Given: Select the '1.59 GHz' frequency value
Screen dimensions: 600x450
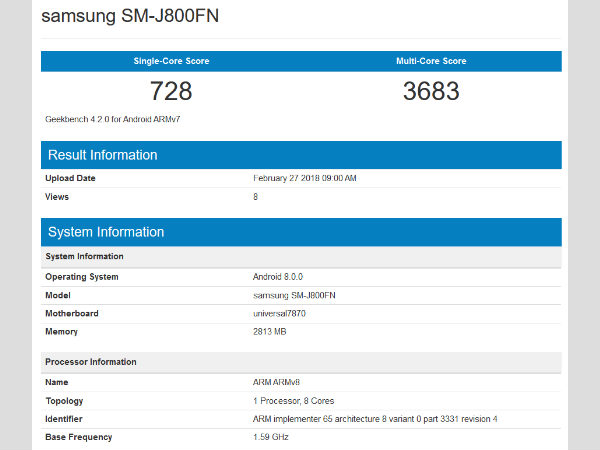Looking at the screenshot, I should (271, 437).
